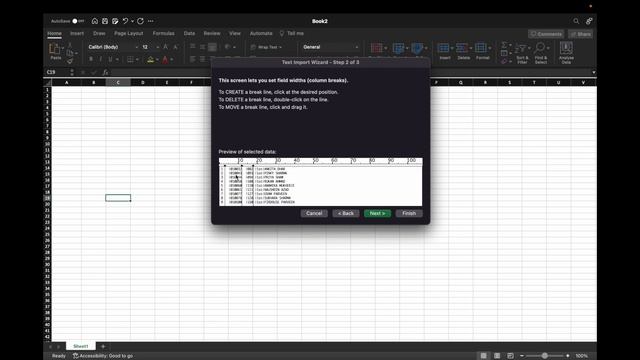
Task: Switch to the Draw ribbon tab
Action: 99,33
